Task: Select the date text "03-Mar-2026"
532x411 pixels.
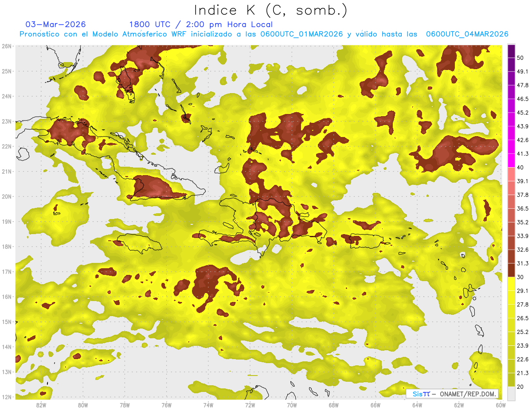Action: [56, 24]
